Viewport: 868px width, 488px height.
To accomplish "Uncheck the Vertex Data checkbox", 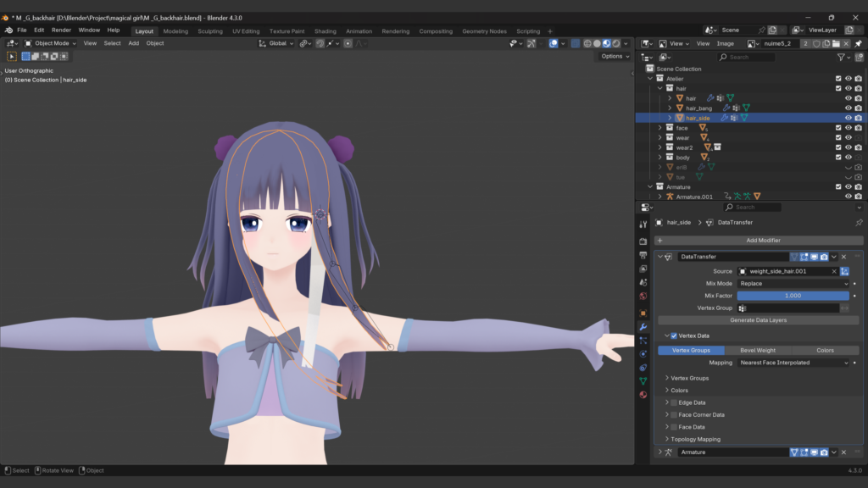I will [x=674, y=335].
